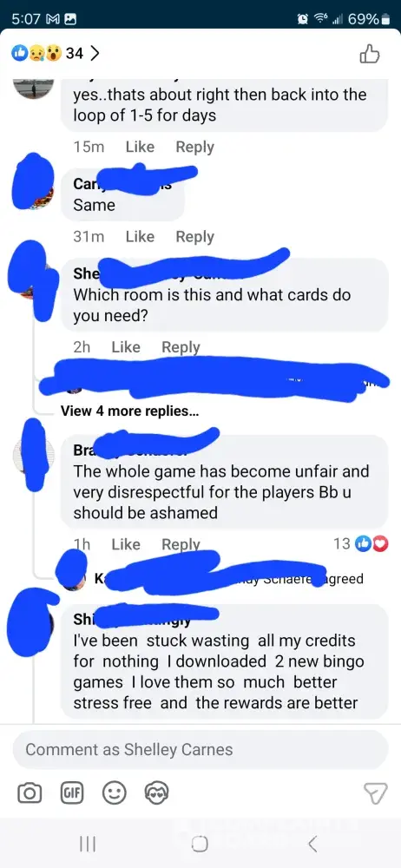
Task: Like the 'Which room is this' comment
Action: (x=126, y=347)
